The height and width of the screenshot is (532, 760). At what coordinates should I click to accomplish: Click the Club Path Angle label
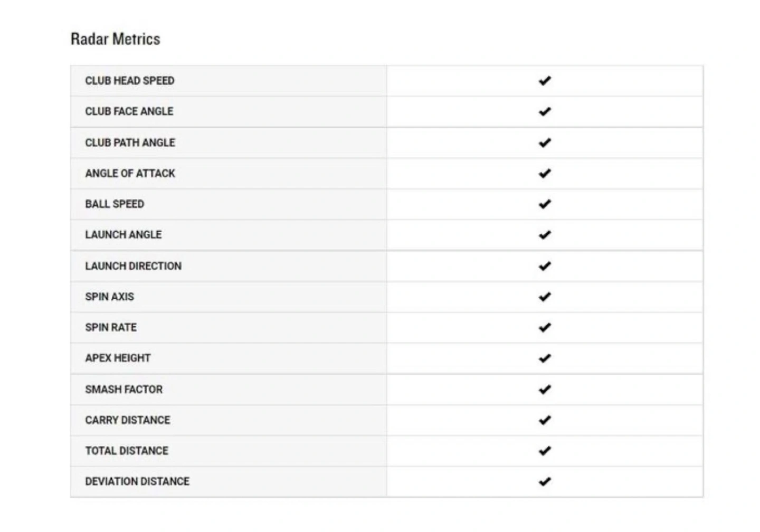pos(130,142)
